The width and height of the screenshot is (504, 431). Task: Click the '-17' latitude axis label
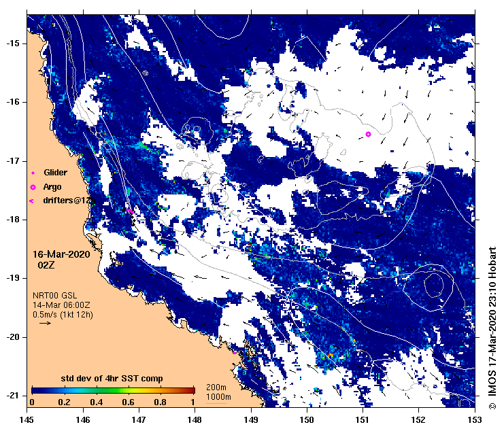[x=13, y=160]
